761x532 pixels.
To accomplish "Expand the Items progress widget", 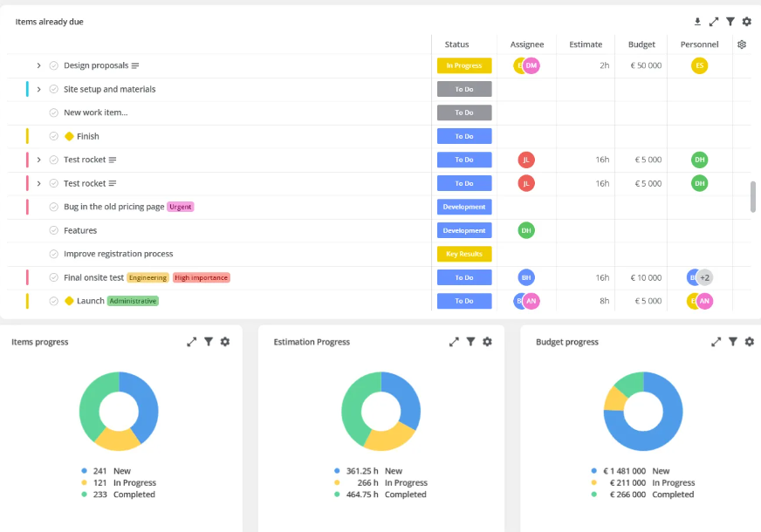I will coord(192,342).
